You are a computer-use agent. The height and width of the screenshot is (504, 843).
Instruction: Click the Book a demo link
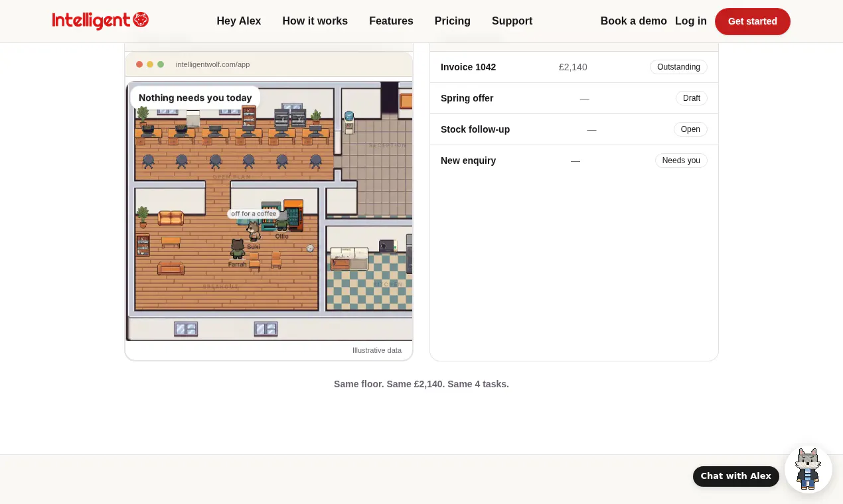coord(634,21)
